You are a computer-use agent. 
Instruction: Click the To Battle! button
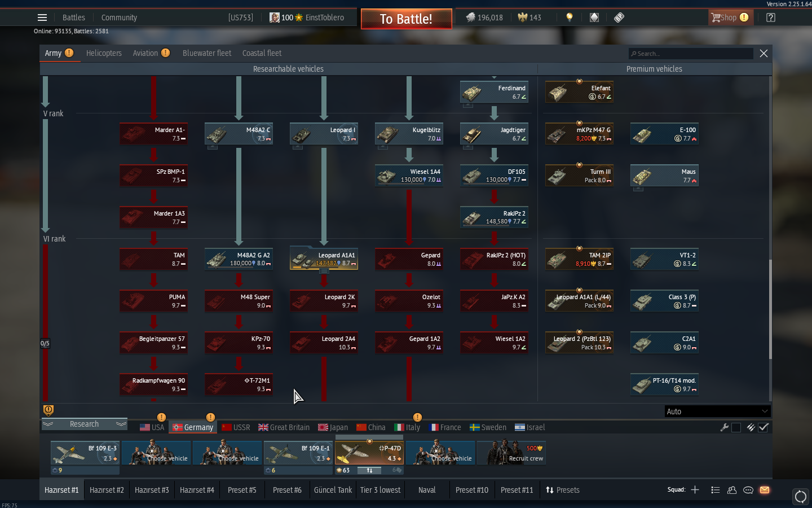click(x=406, y=19)
